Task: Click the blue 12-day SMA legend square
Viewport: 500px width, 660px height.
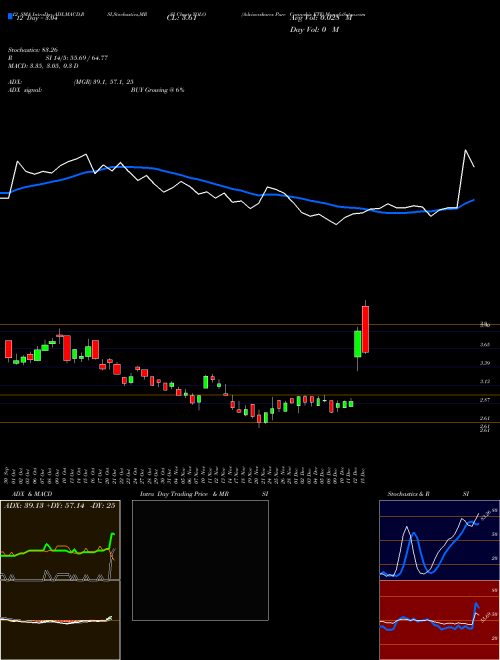Action: coord(10,16)
